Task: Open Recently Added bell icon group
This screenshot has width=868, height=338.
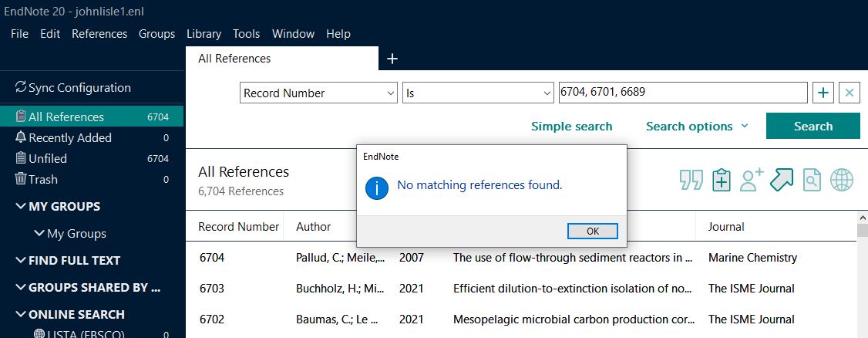Action: tap(21, 137)
